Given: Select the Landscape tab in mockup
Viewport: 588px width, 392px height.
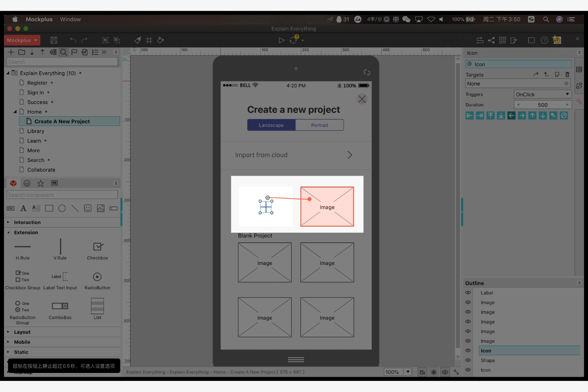Looking at the screenshot, I should [x=271, y=125].
